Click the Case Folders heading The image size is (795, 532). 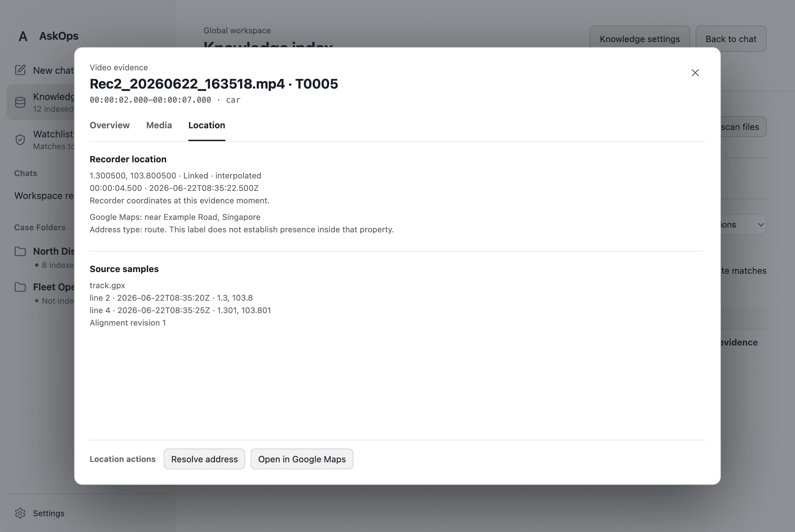pyautogui.click(x=40, y=227)
